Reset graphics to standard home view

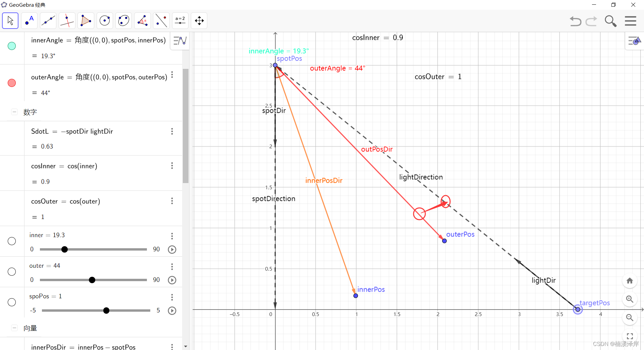click(630, 281)
